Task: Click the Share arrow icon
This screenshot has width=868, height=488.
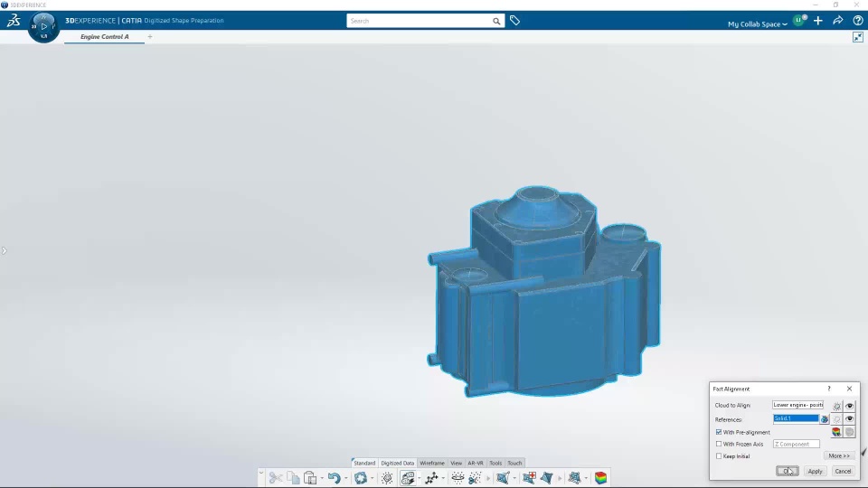Action: click(838, 21)
